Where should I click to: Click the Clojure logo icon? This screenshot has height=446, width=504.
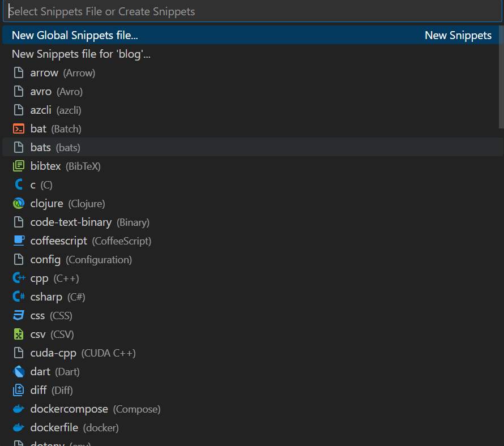(19, 203)
